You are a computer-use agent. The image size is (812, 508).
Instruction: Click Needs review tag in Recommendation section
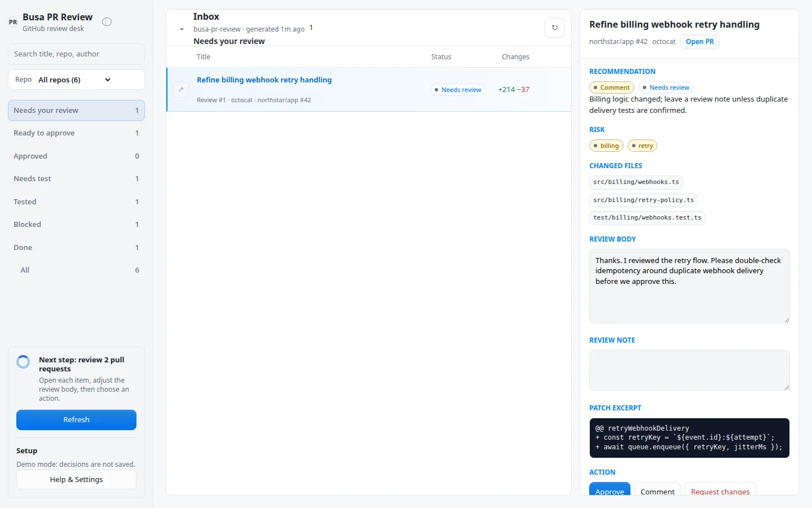[666, 87]
